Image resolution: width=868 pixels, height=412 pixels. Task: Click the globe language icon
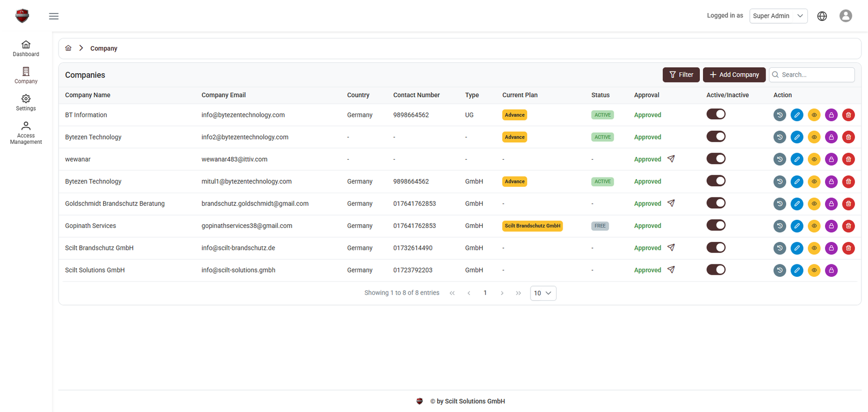(822, 16)
